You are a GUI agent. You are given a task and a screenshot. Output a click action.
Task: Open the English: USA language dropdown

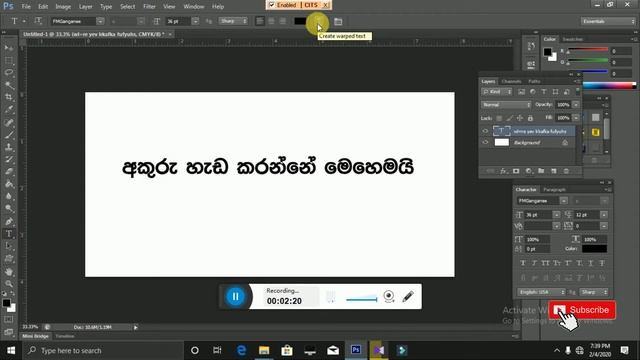click(541, 292)
